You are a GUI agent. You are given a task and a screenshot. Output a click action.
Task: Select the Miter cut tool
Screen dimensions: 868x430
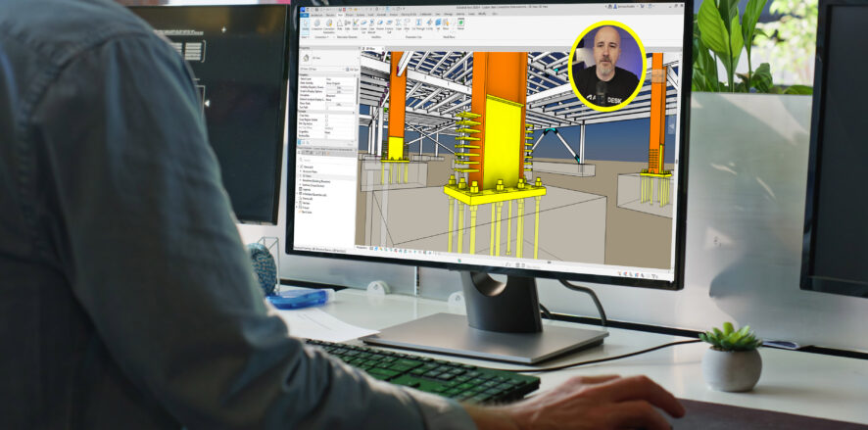click(x=407, y=24)
